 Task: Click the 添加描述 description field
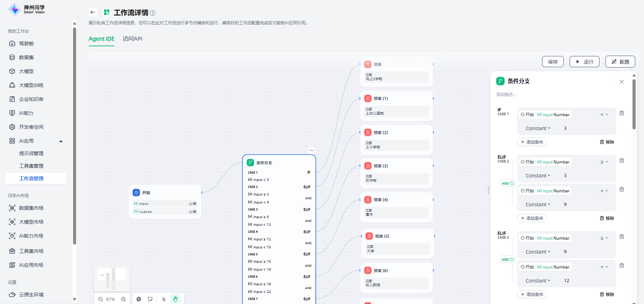pyautogui.click(x=506, y=95)
